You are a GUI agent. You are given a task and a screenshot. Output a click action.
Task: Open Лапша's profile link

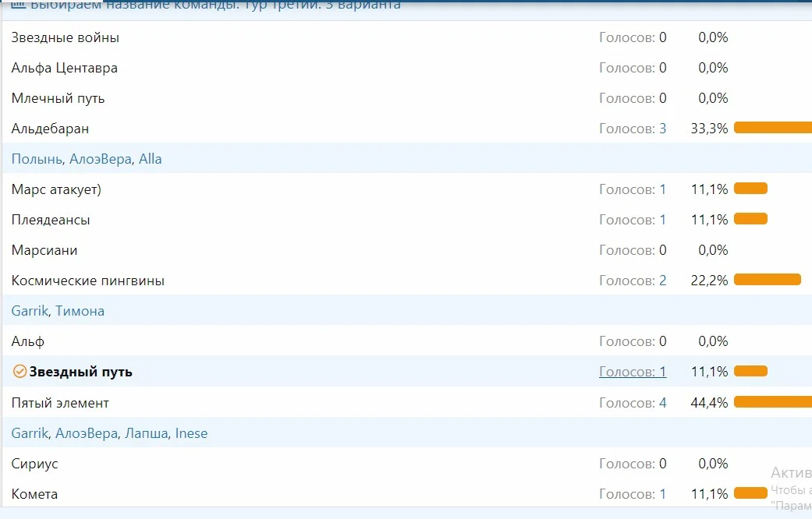click(147, 433)
